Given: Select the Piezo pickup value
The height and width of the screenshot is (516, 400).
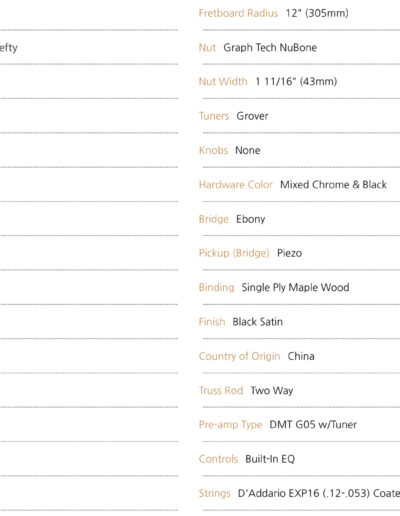Looking at the screenshot, I should click(289, 253).
